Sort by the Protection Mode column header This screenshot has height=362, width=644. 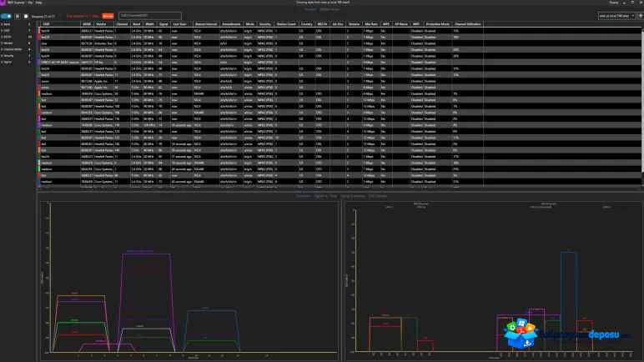point(438,24)
